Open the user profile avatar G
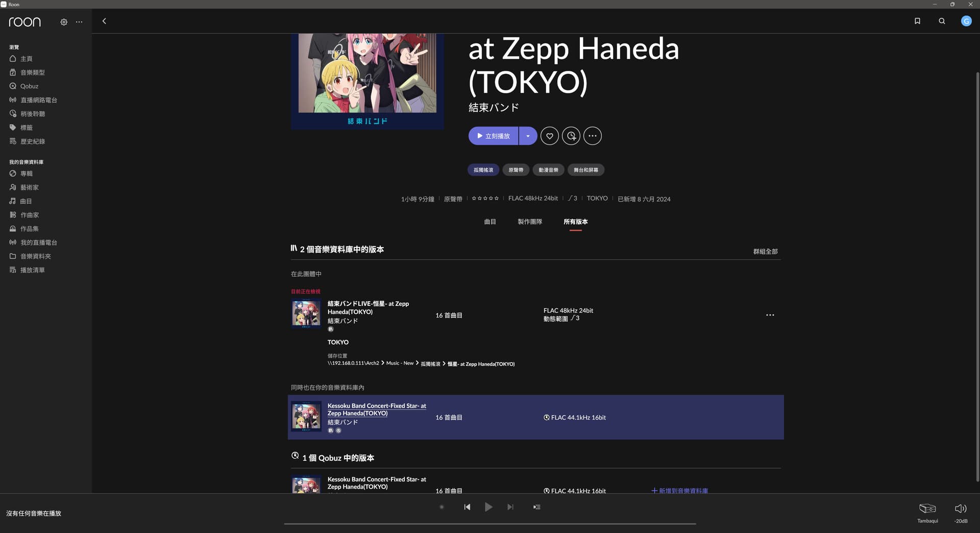Screen dimensions: 980x533 (x=966, y=21)
